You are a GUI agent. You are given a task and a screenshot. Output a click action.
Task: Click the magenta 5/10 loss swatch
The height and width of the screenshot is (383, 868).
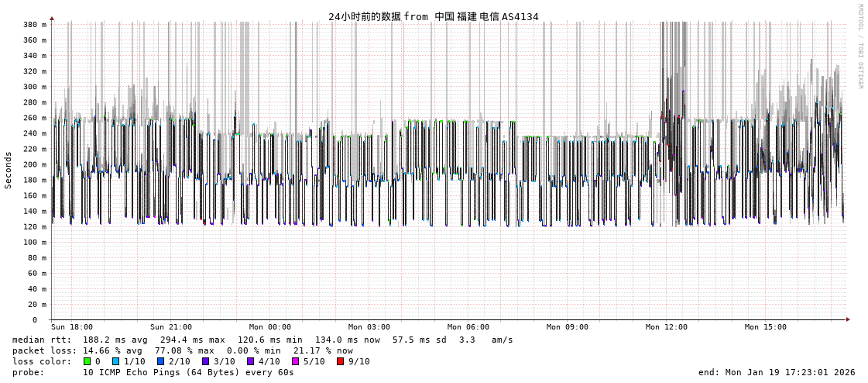click(295, 361)
